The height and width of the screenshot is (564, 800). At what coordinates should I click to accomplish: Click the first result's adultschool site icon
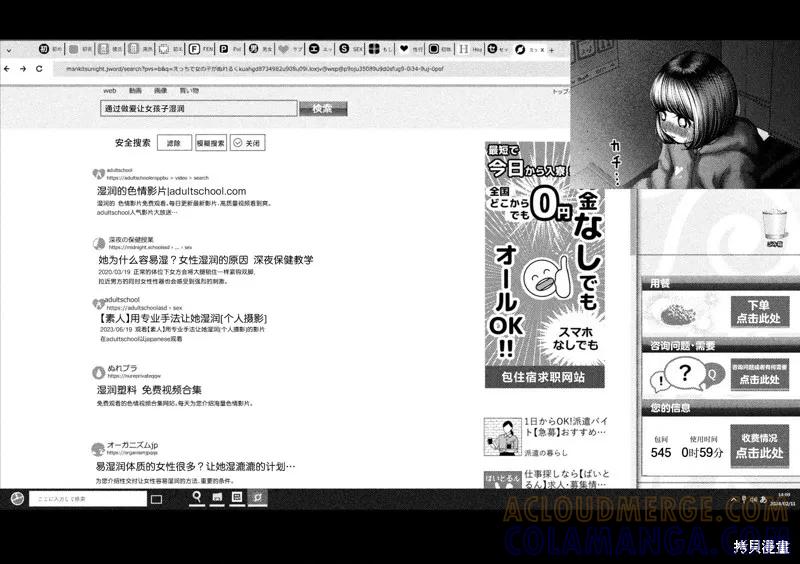click(x=98, y=174)
